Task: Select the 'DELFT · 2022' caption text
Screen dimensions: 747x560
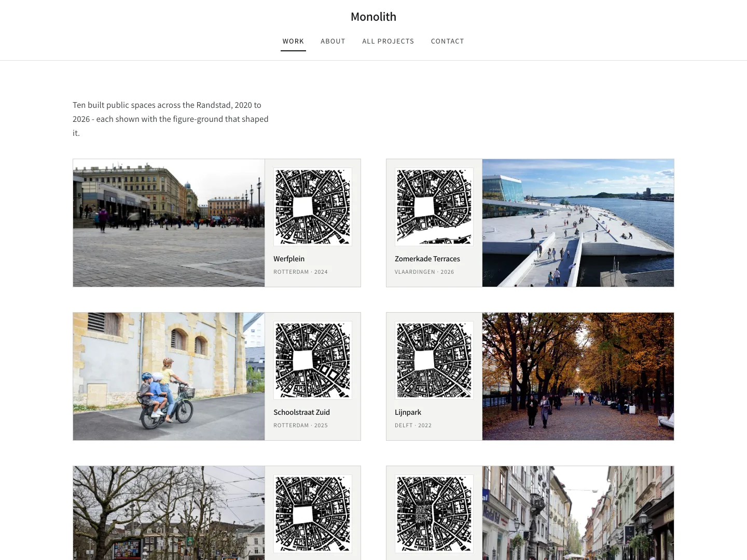Action: tap(413, 425)
